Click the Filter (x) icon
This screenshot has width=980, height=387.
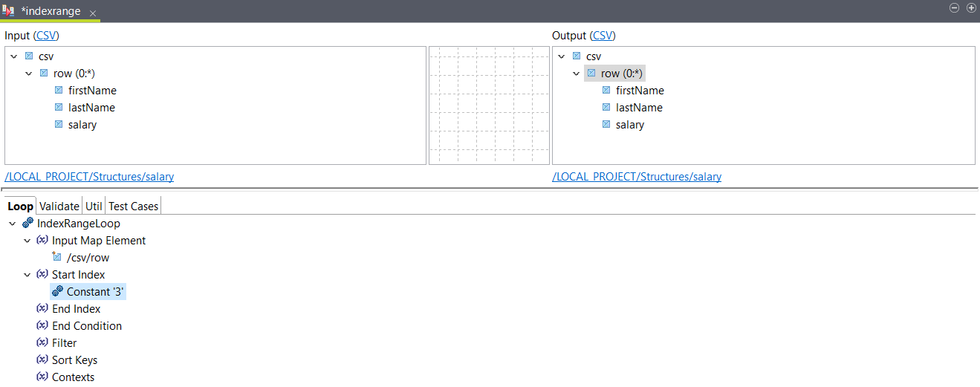pos(42,342)
